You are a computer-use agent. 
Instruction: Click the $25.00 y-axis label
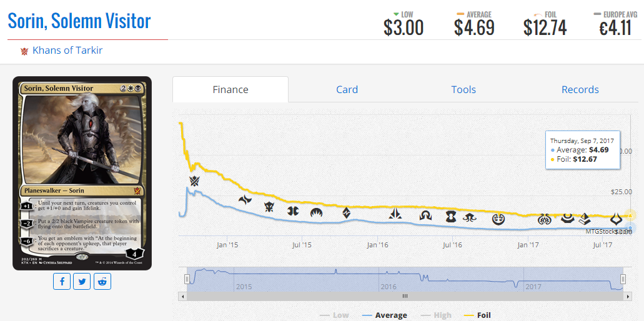click(620, 192)
